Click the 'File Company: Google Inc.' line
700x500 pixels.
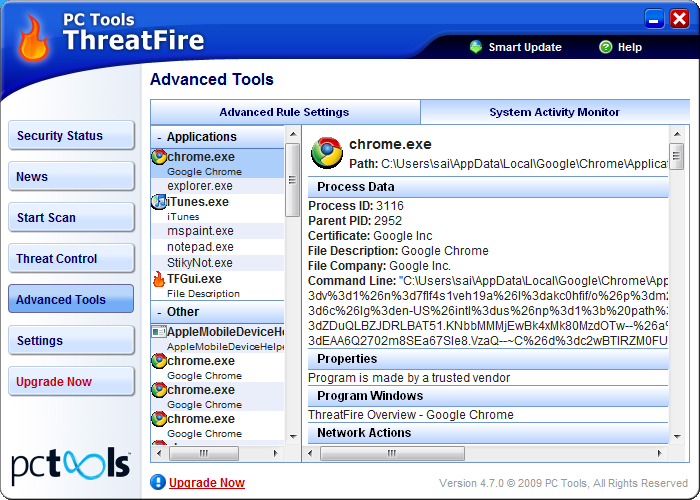point(379,266)
